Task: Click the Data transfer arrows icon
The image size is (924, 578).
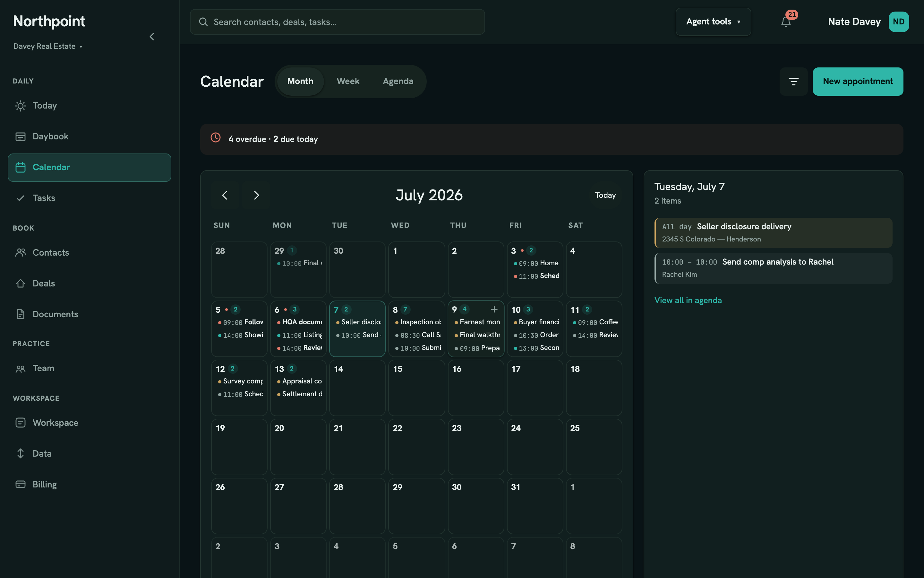Action: (21, 454)
